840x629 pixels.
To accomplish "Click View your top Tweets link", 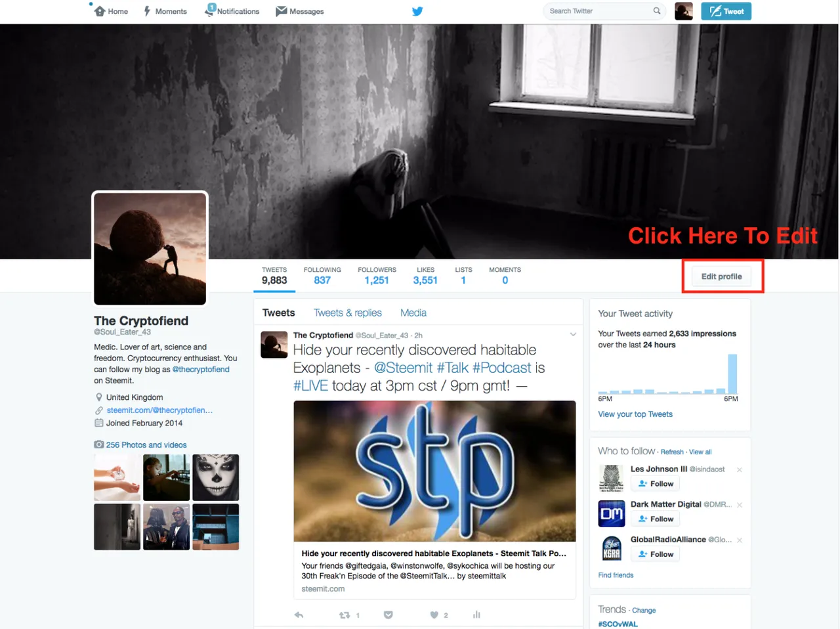I will [635, 414].
